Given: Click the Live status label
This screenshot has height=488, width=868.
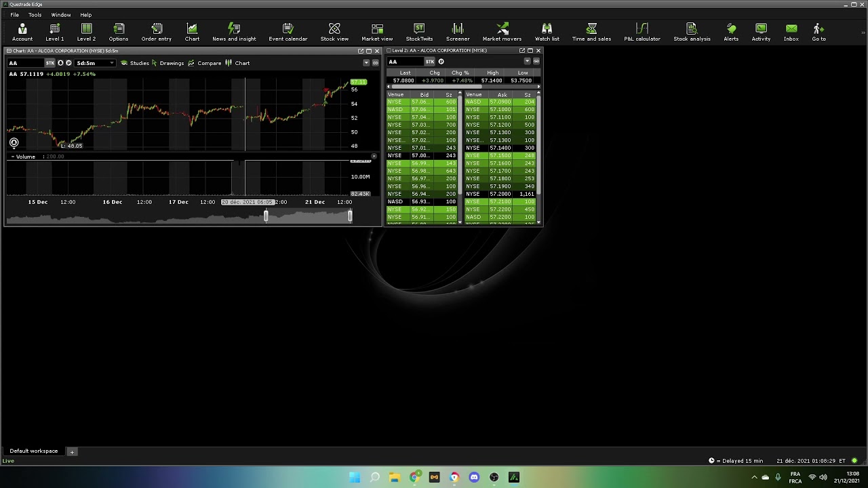Looking at the screenshot, I should pos(8,461).
